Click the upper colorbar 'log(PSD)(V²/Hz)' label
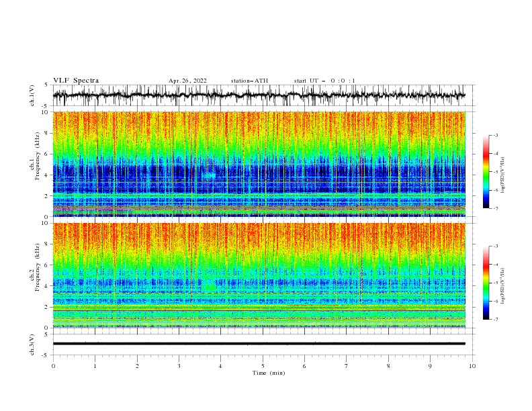Image resolution: width=532 pixels, height=411 pixels. [502, 175]
